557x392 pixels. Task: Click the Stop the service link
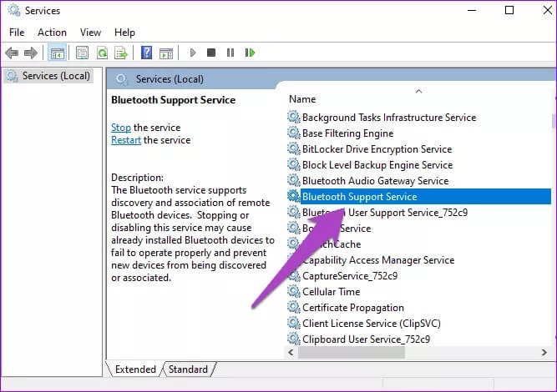tap(121, 128)
